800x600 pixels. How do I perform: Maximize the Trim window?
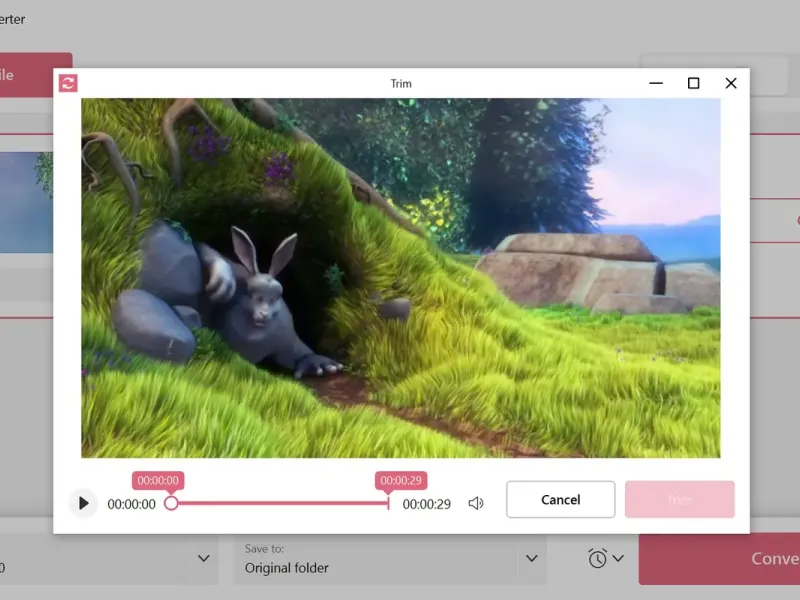pos(693,83)
